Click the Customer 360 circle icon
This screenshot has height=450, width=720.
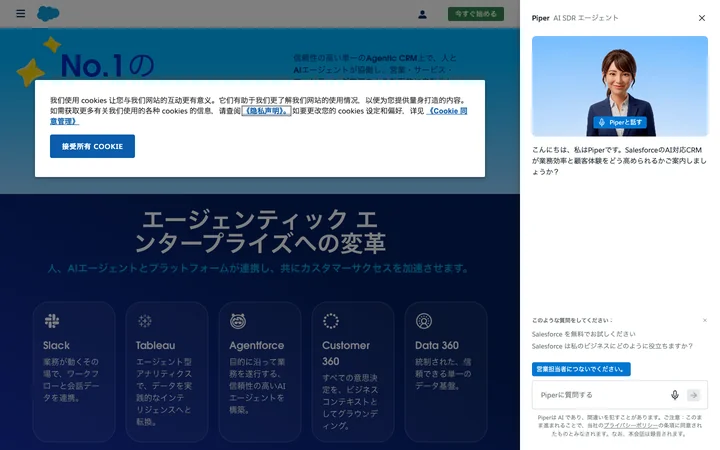[x=331, y=321]
